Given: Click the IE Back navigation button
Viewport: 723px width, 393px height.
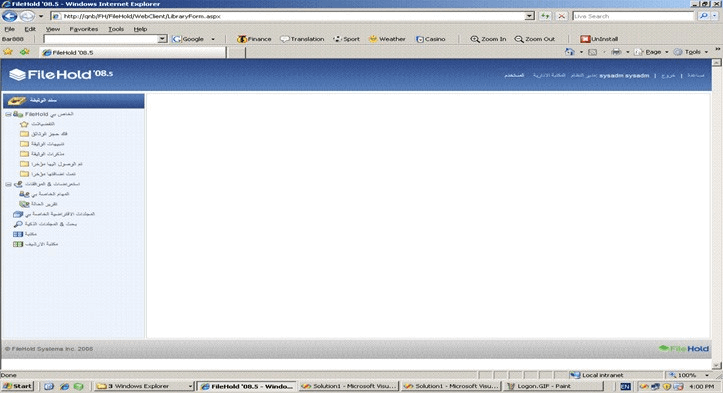Looking at the screenshot, I should pyautogui.click(x=9, y=16).
